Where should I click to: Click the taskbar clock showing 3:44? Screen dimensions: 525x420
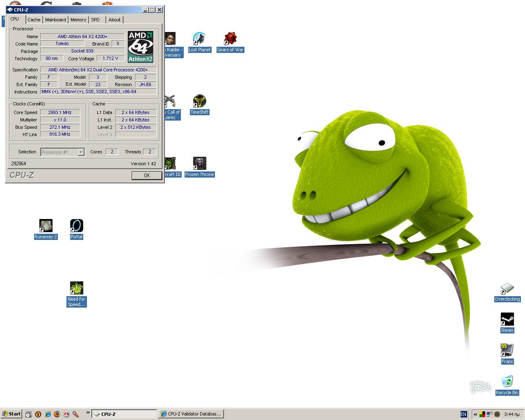point(512,414)
